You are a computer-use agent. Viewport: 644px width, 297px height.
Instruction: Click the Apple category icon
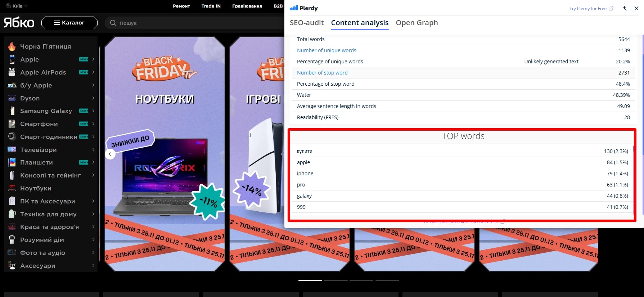[12, 59]
